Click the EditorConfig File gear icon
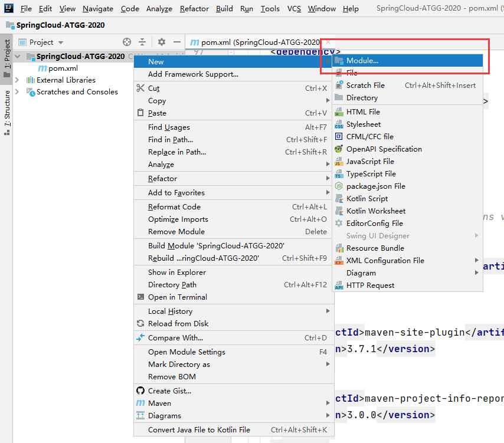 pos(339,223)
